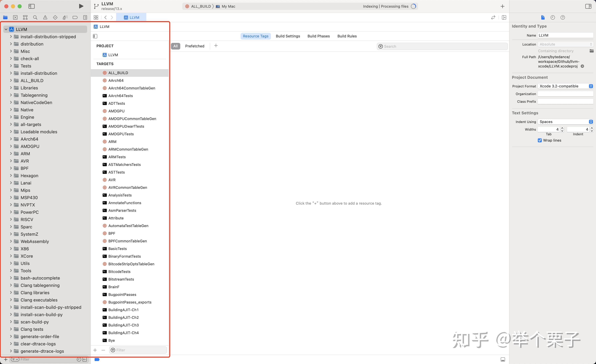Expand the Libraries folder group
The width and height of the screenshot is (596, 364).
[11, 88]
